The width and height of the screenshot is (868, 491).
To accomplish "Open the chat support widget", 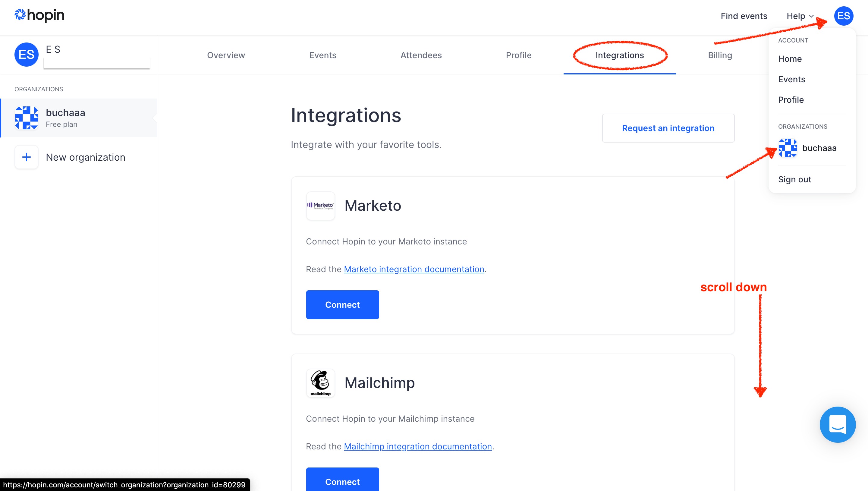I will tap(838, 425).
